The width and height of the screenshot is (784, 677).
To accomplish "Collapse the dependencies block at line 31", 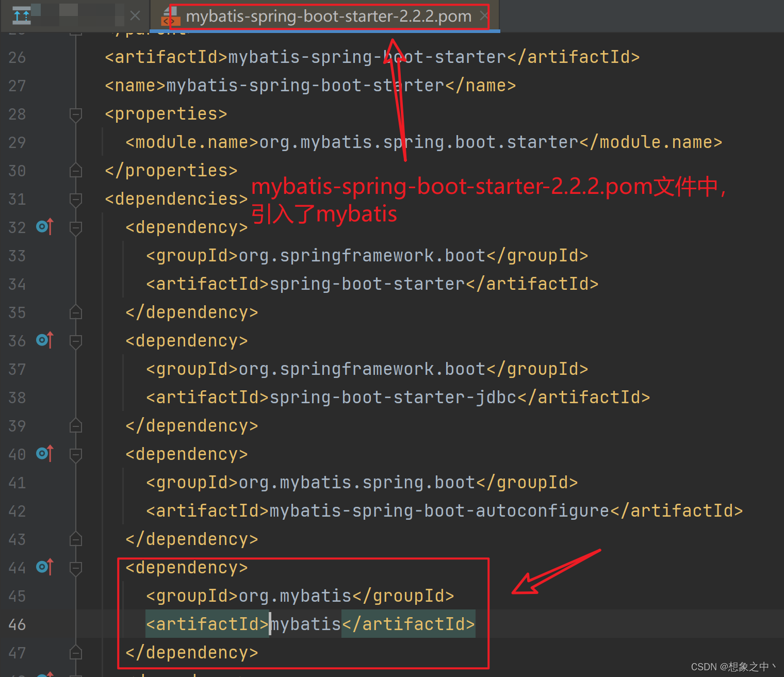I will click(76, 200).
